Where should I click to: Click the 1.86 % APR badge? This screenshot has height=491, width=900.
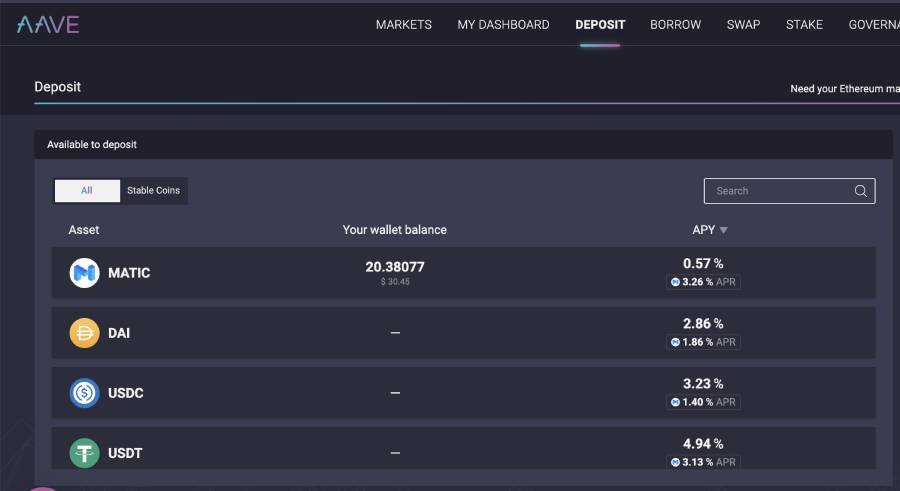[703, 342]
